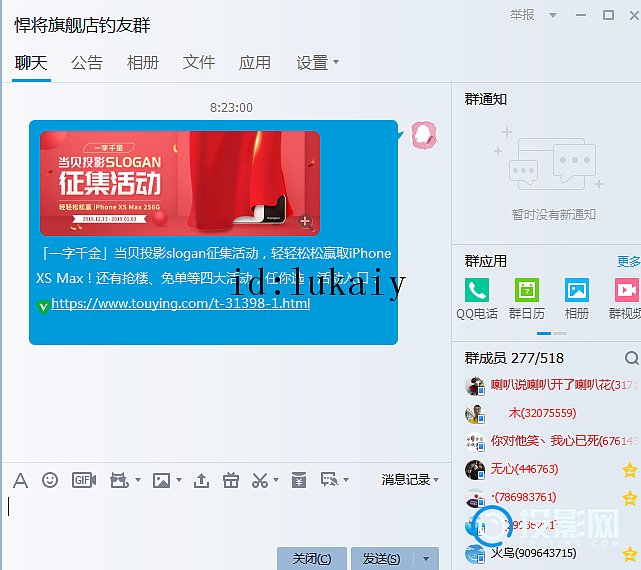
Task: Search group members with magnifier icon
Action: coord(632,358)
